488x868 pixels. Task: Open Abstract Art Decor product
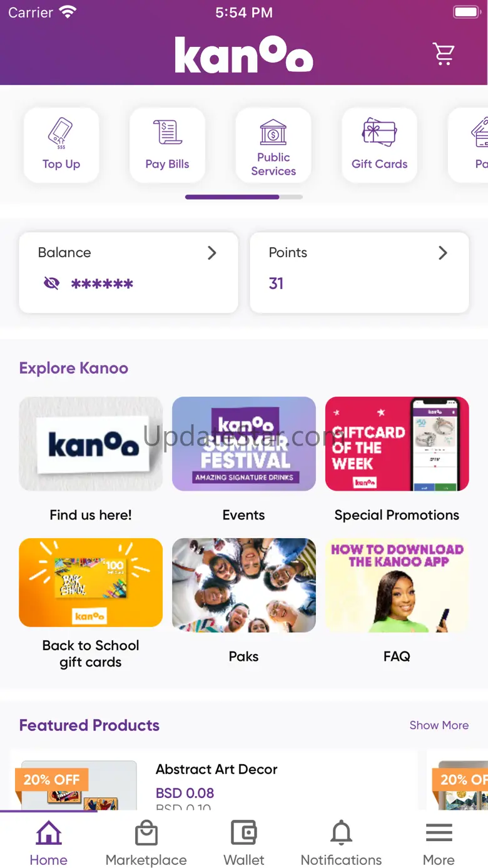pyautogui.click(x=216, y=769)
